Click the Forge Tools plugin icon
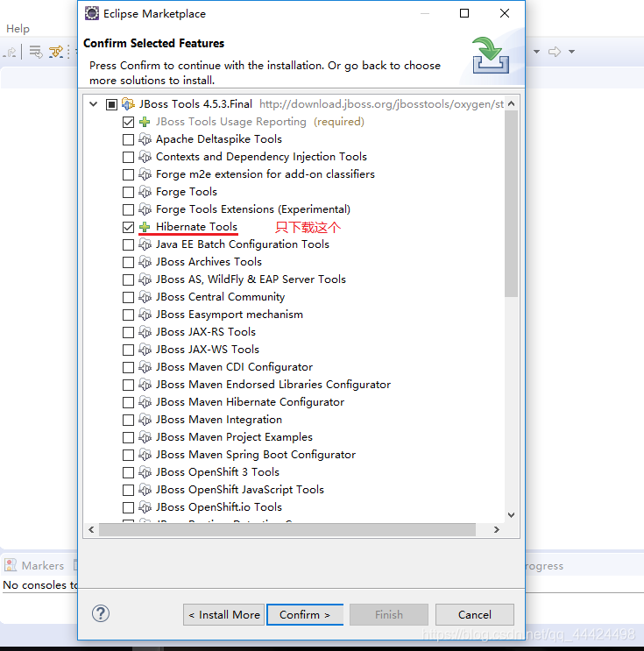 pos(145,192)
